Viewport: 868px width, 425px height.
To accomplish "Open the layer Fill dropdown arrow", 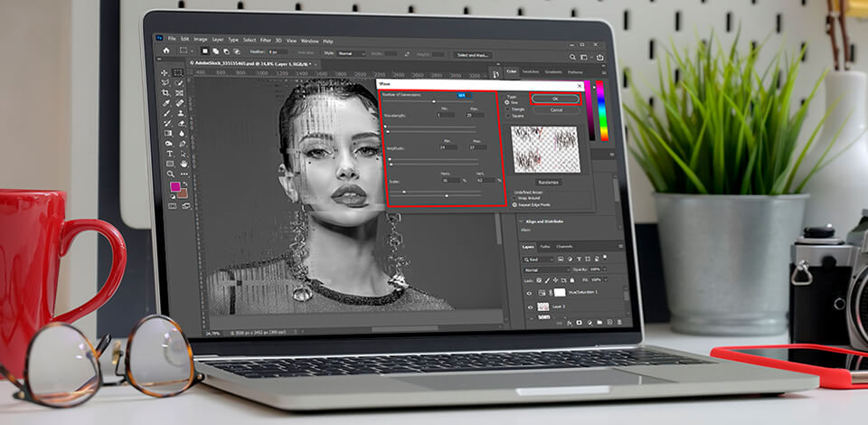I will [x=606, y=280].
